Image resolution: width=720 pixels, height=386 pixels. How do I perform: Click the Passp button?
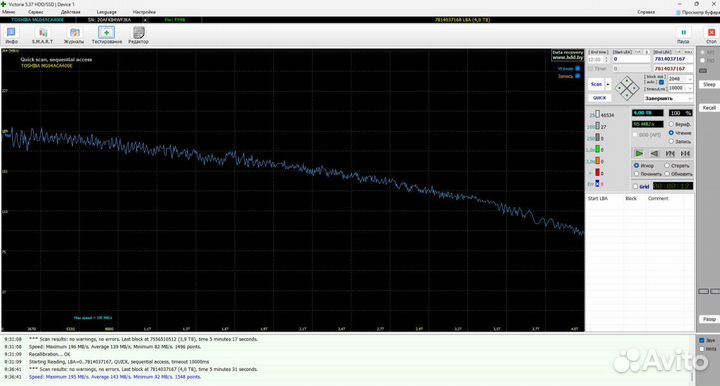709,319
